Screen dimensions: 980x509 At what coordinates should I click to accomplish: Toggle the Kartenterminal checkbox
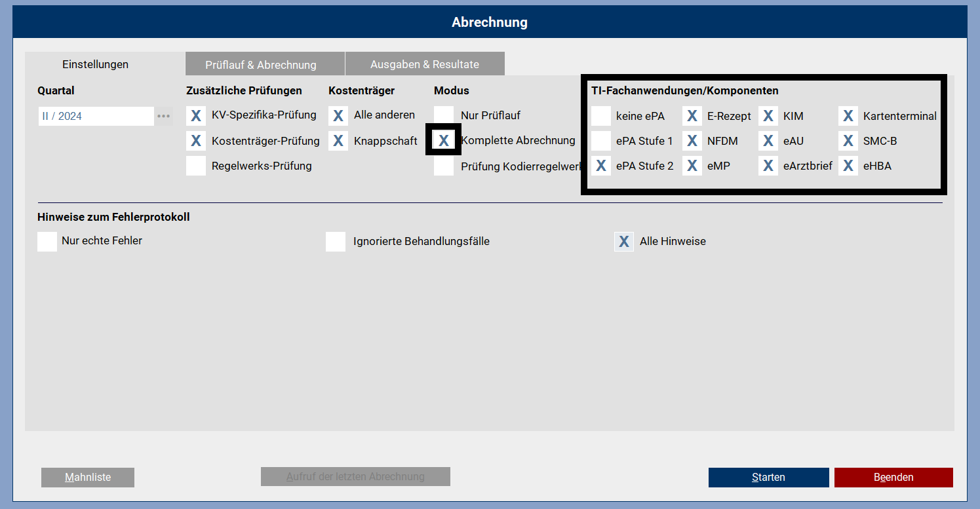(848, 117)
